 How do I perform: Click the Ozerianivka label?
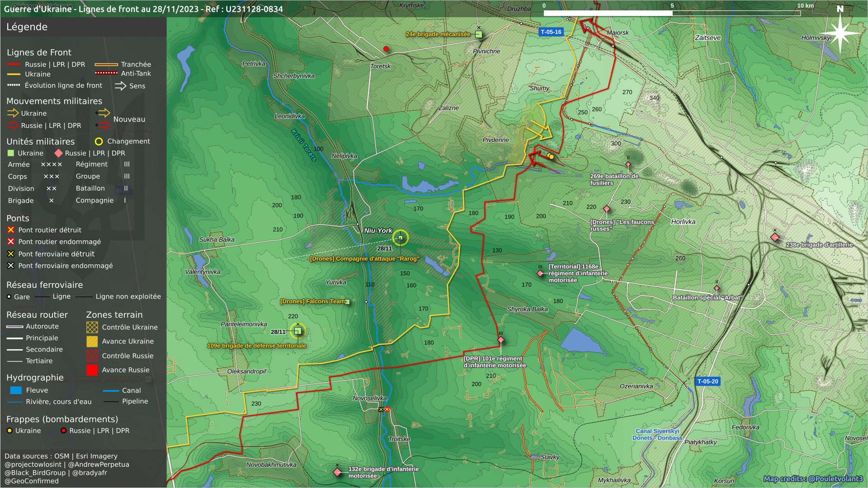click(636, 386)
